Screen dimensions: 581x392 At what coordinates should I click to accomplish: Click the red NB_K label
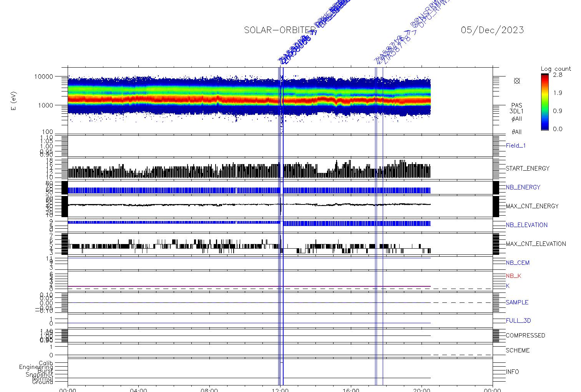513,276
